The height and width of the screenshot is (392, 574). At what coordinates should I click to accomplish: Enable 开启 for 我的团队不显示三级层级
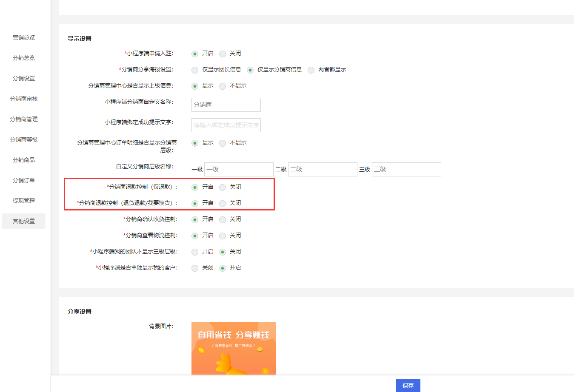[195, 252]
